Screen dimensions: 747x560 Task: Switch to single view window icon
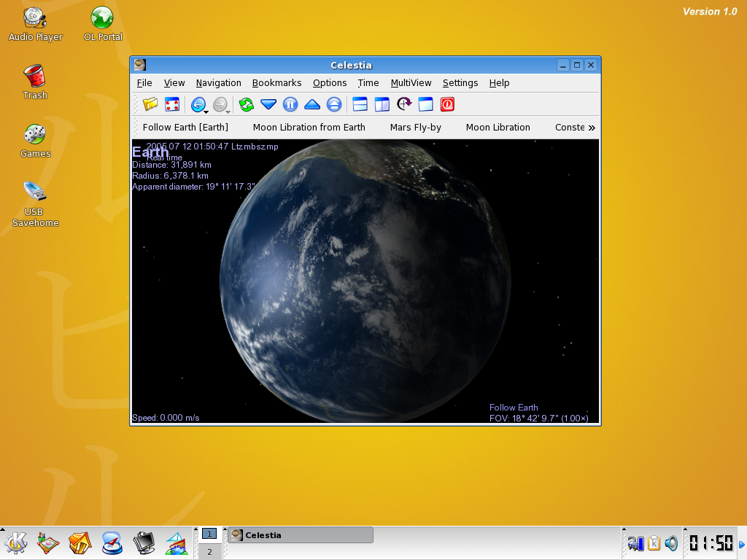pos(425,104)
